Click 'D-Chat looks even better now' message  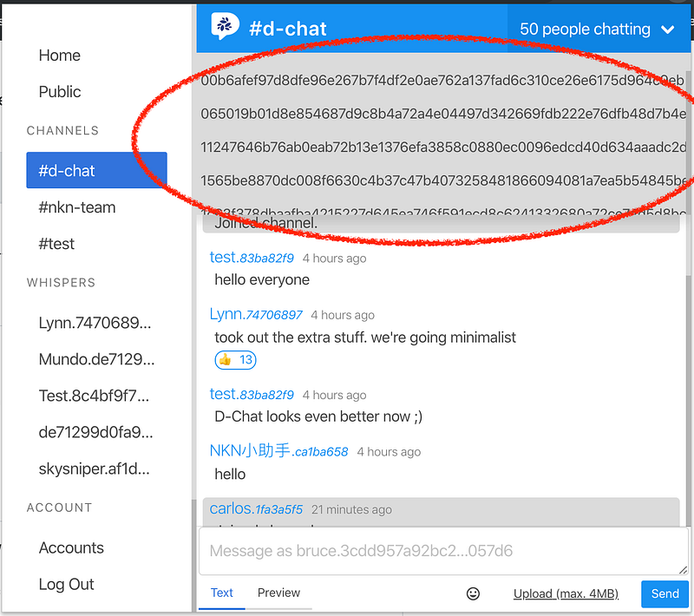pyautogui.click(x=318, y=416)
